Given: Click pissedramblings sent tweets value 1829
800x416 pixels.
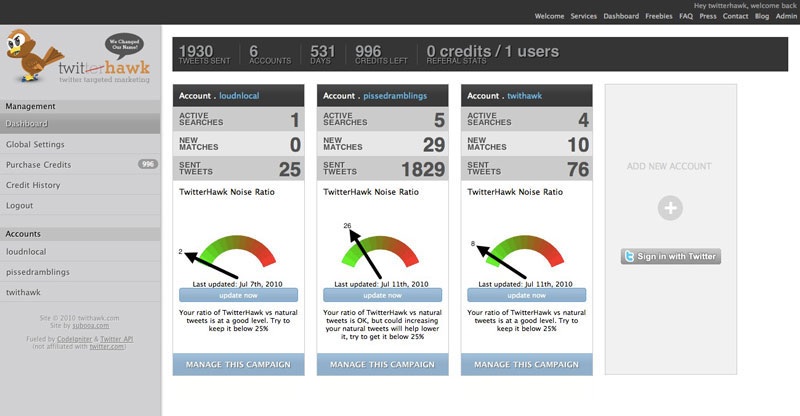Looking at the screenshot, I should pyautogui.click(x=423, y=169).
